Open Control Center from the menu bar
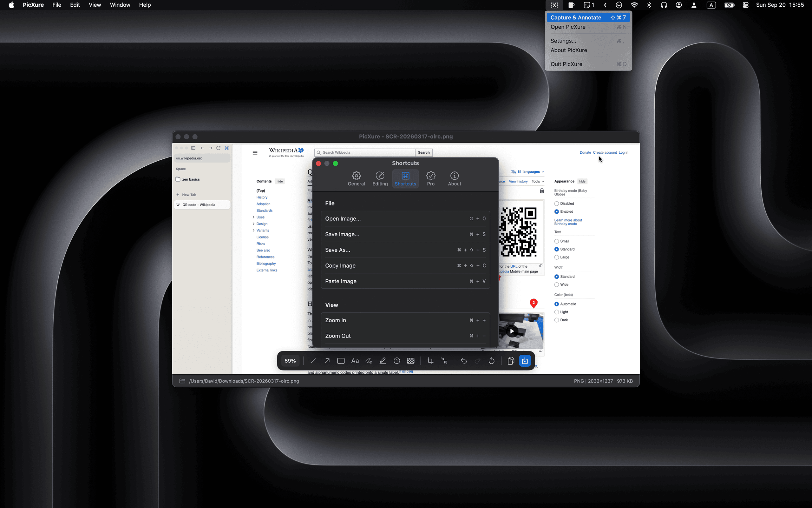This screenshot has width=812, height=508. 746,5
